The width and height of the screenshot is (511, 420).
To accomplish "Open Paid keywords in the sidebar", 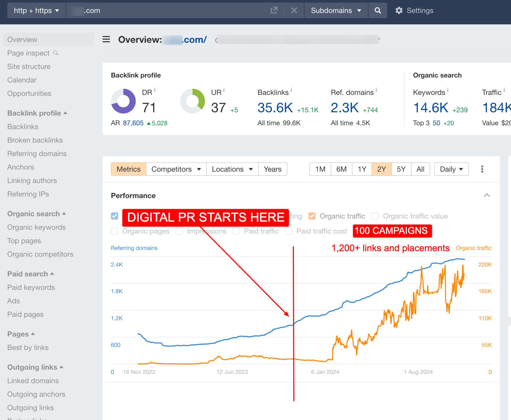I will point(31,287).
